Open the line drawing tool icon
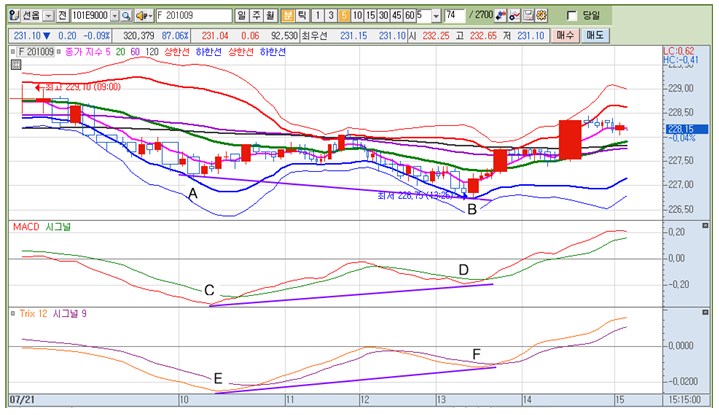Screen dimensions: 719x415 pyautogui.click(x=513, y=16)
